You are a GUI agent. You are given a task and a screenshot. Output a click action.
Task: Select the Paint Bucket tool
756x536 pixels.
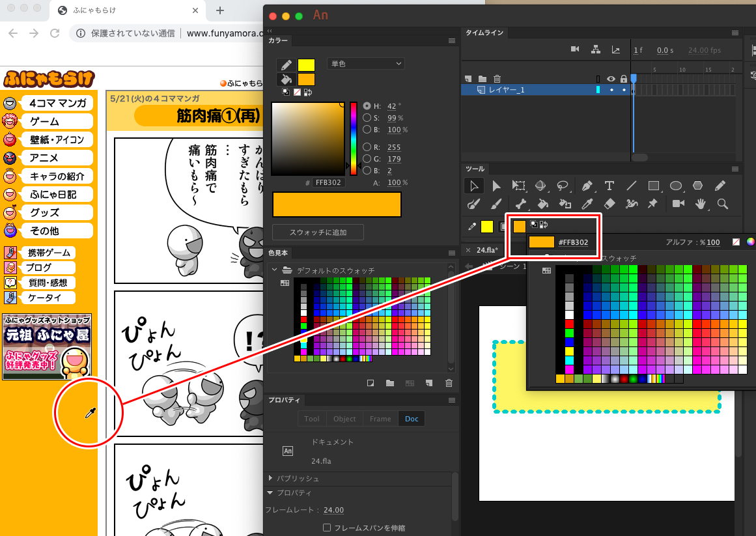coord(542,204)
